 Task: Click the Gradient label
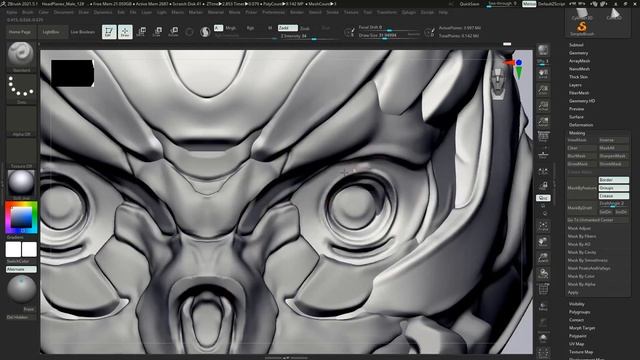coord(15,237)
